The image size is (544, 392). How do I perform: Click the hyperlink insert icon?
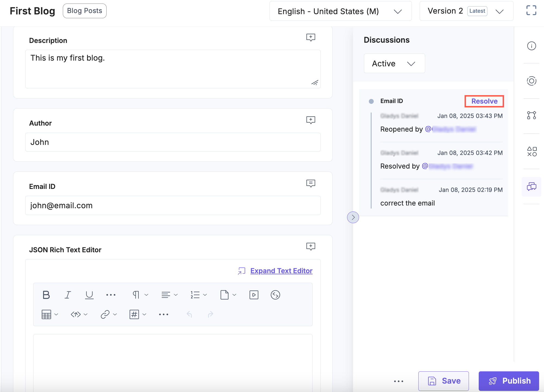[106, 314]
